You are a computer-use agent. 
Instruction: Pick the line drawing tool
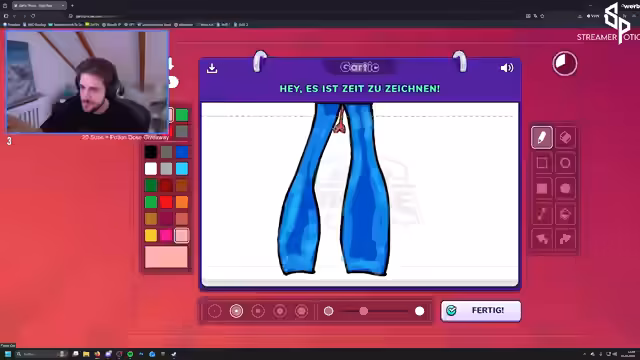(x=542, y=214)
